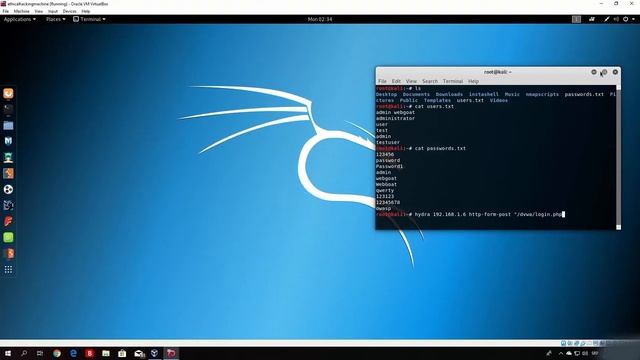The width and height of the screenshot is (640, 360).
Task: Click 'Password1' line in terminal
Action: 389,167
